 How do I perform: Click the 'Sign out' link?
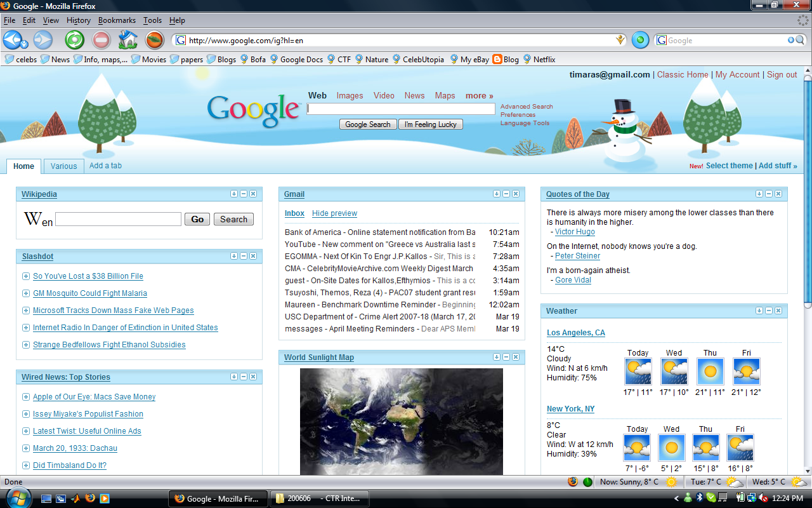[x=782, y=74]
